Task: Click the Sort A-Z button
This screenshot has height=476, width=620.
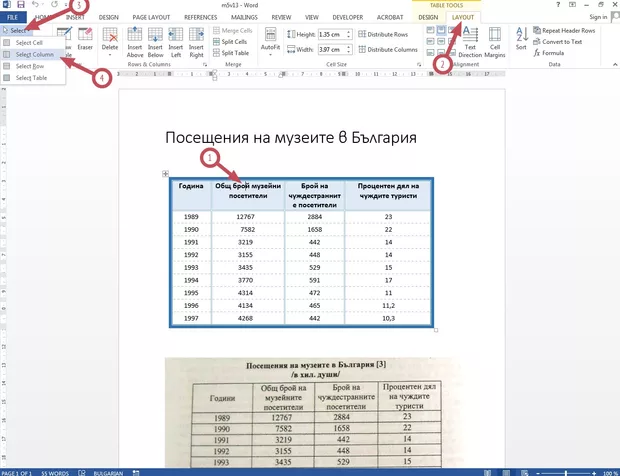Action: coord(522,38)
